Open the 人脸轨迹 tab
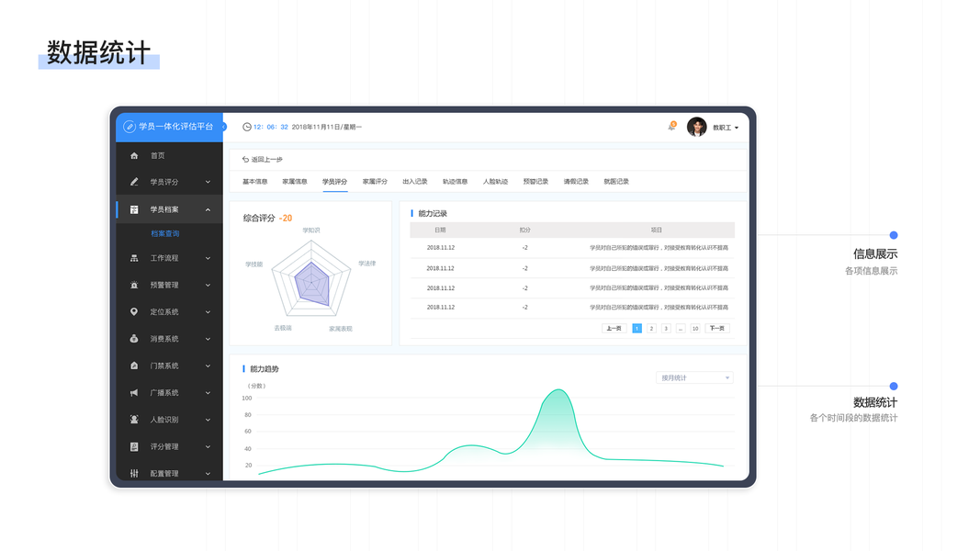Image resolution: width=980 pixels, height=551 pixels. [x=496, y=181]
